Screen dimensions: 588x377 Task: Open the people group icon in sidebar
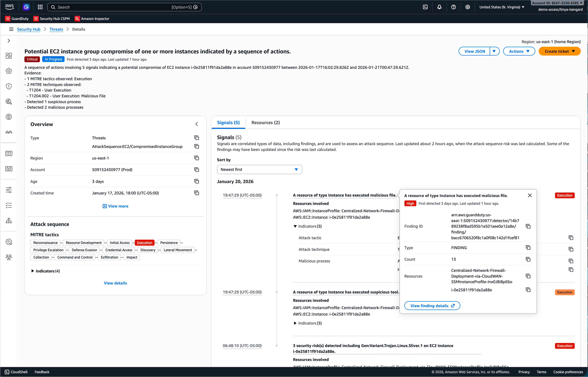coord(9,257)
